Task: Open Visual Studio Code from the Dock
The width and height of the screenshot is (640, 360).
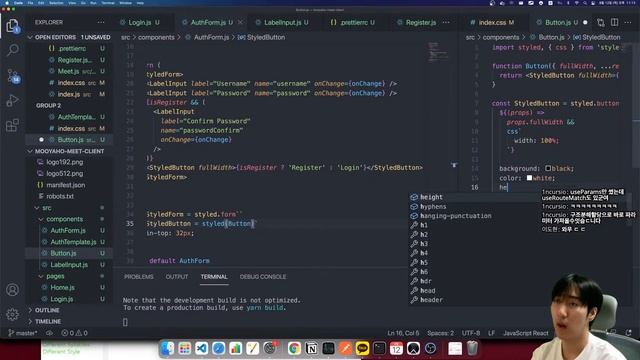Action: pyautogui.click(x=202, y=348)
